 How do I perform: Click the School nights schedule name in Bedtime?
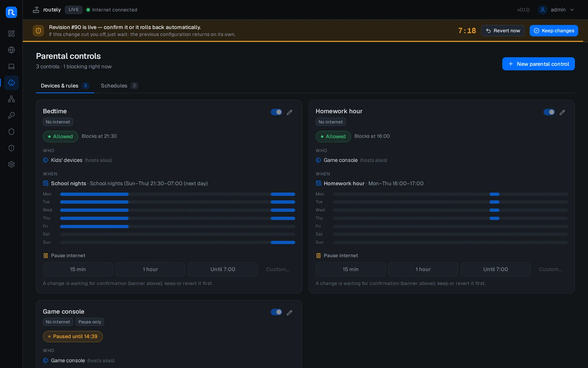click(x=69, y=183)
